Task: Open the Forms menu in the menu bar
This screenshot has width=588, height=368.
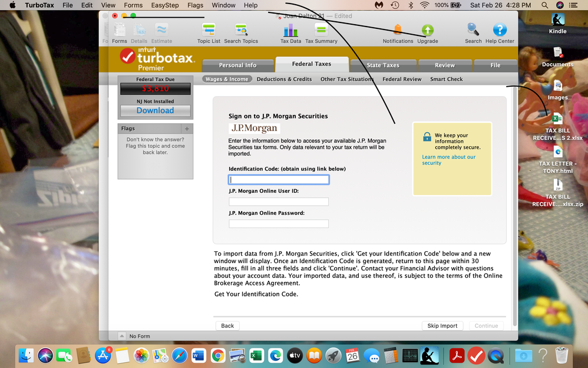Action: point(133,5)
